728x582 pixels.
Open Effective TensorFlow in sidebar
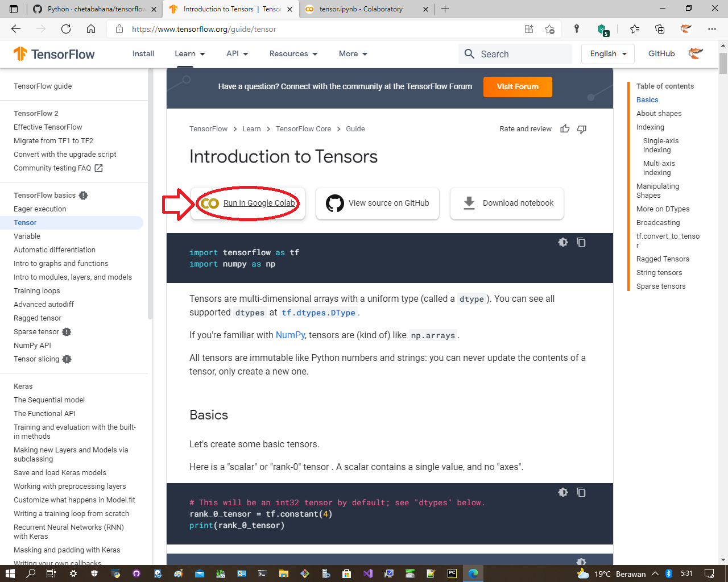tap(48, 127)
